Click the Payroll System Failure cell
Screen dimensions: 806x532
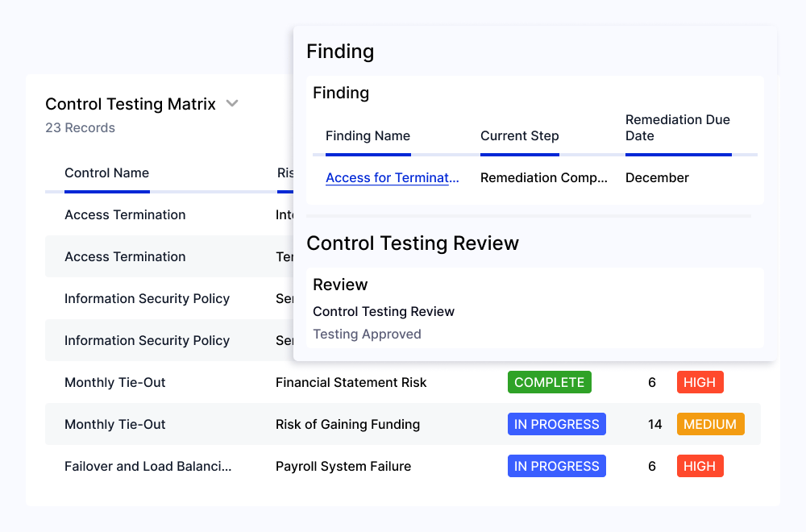(343, 466)
